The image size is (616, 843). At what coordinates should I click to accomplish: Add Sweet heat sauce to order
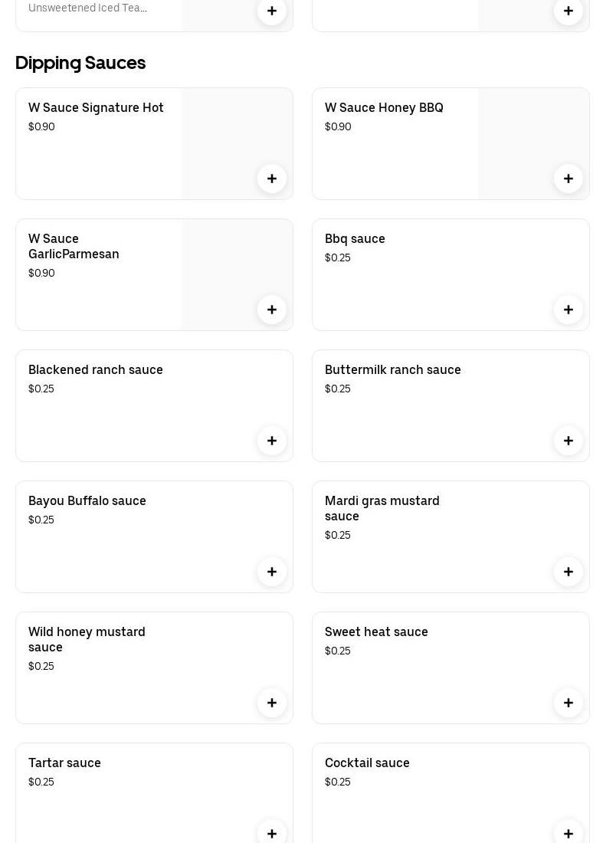click(x=568, y=703)
